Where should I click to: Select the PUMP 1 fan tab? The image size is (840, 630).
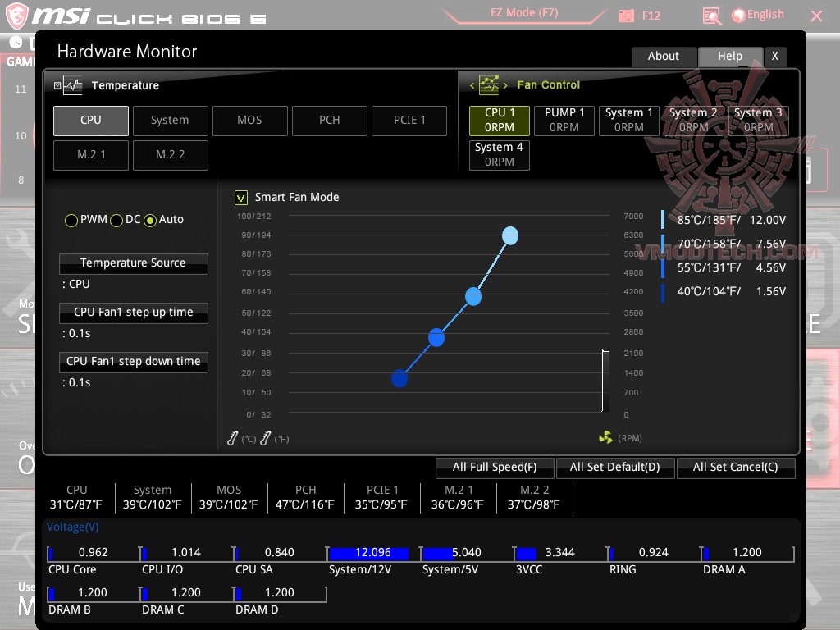tap(564, 121)
